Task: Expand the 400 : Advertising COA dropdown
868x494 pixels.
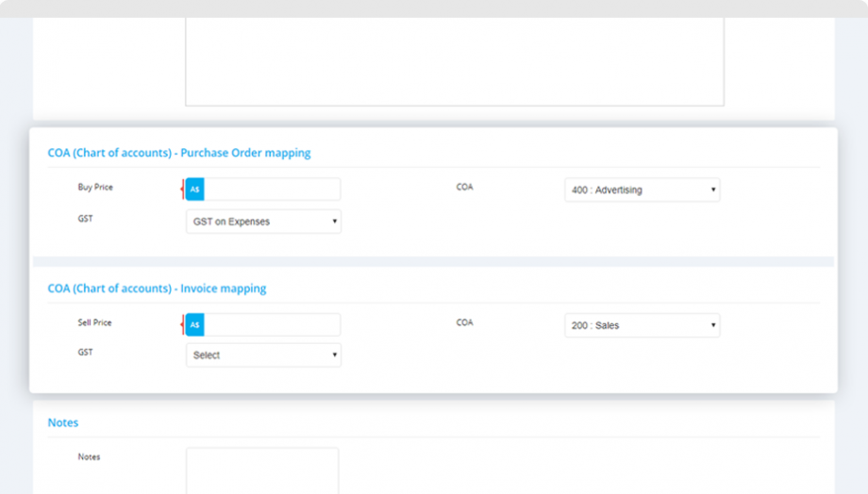Action: click(642, 189)
